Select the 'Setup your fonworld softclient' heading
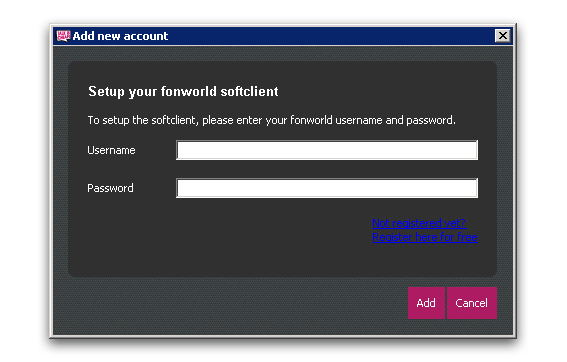567x362 pixels. pyautogui.click(x=183, y=91)
